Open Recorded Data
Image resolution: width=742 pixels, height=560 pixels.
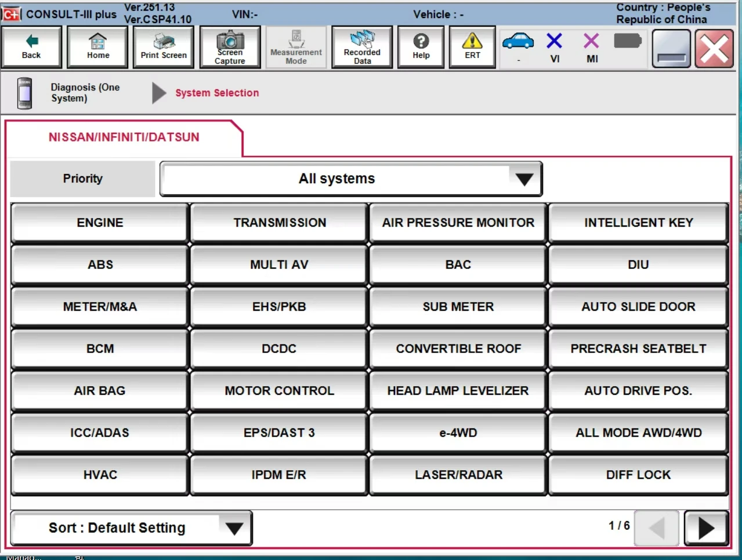pyautogui.click(x=362, y=47)
